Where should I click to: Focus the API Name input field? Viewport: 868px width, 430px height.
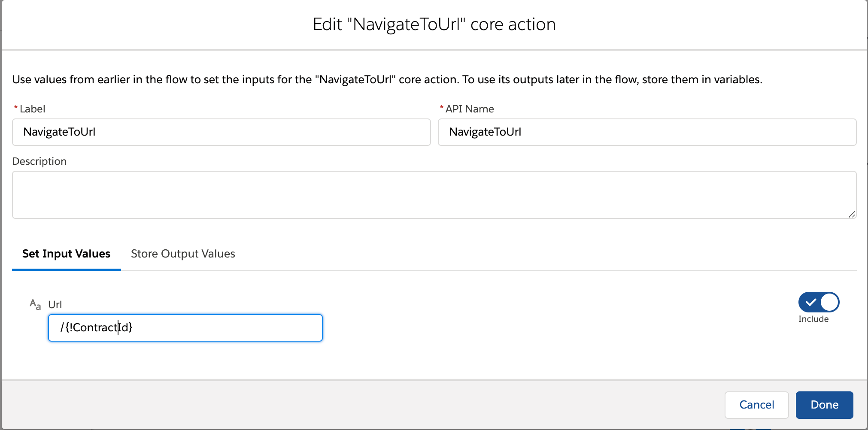tap(647, 132)
